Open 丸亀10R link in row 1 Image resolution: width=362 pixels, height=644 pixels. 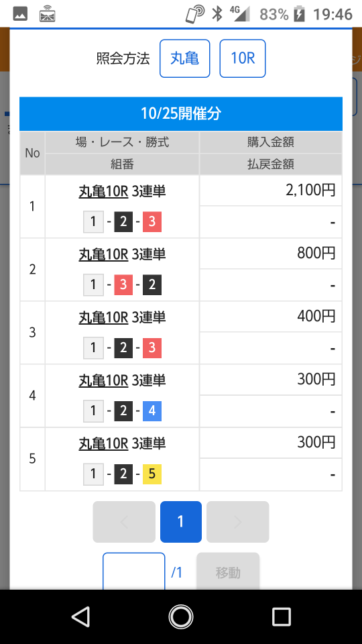click(103, 191)
